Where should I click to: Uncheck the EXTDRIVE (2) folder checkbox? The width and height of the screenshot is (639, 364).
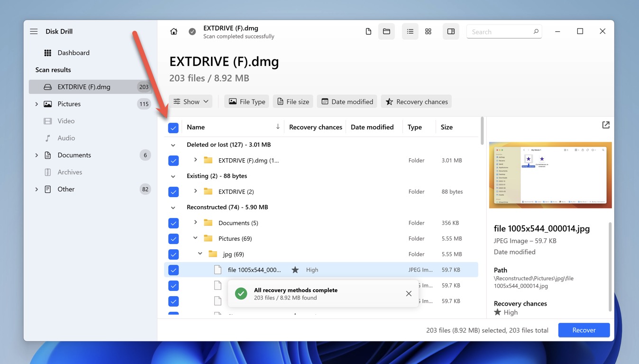tap(173, 191)
